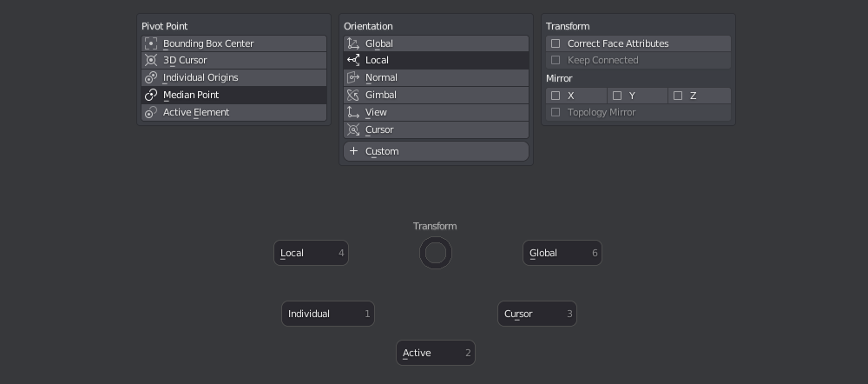Add a Custom orientation with plus

(354, 151)
